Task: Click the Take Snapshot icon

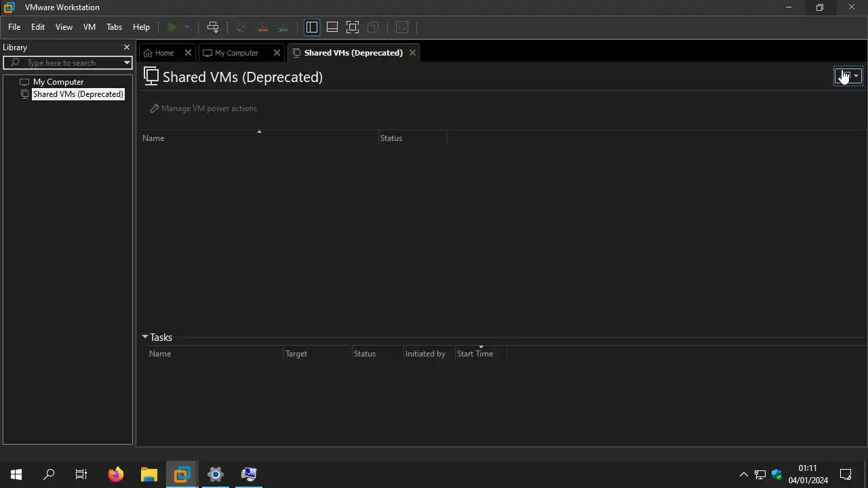Action: pos(241,27)
